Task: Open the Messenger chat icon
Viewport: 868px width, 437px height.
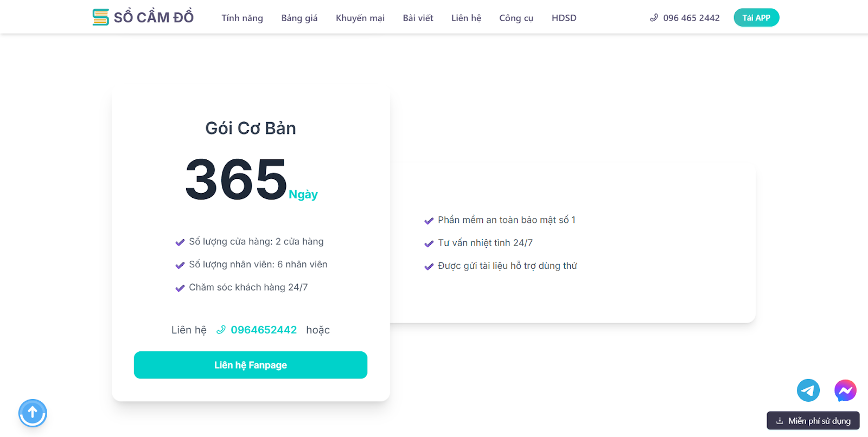Action: coord(845,390)
